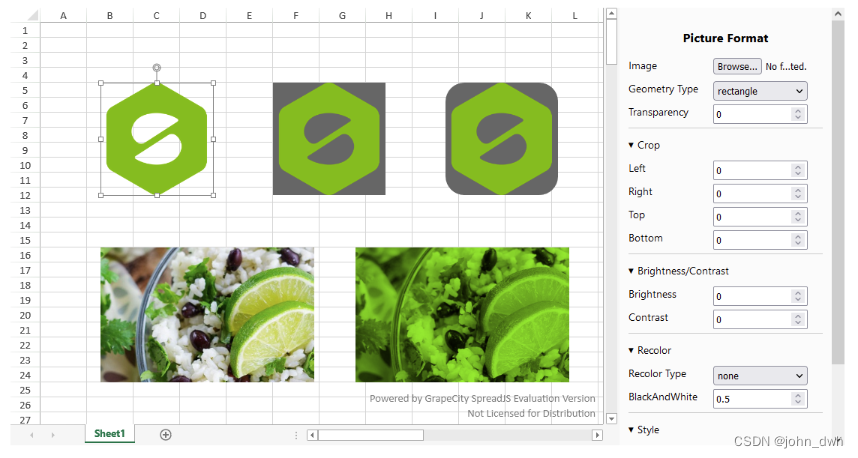Click the Transparency spinner arrows

pyautogui.click(x=798, y=114)
